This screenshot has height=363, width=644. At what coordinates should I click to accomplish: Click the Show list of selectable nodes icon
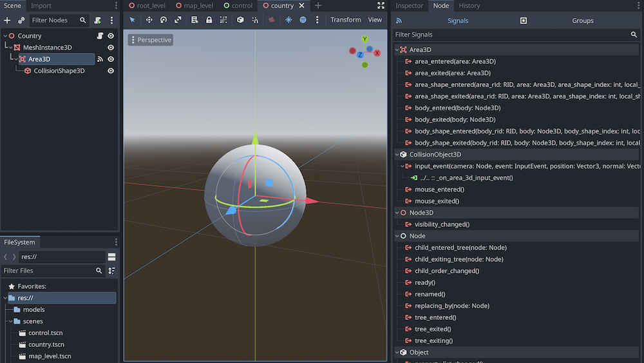(194, 20)
